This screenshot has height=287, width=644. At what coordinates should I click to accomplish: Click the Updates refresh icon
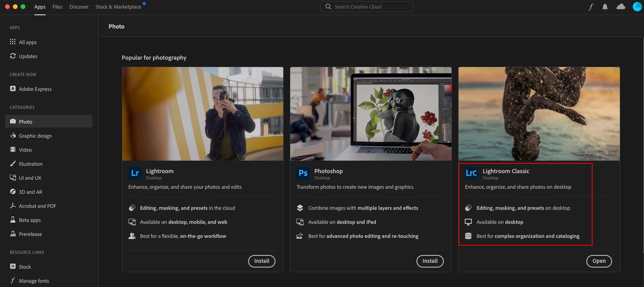13,56
